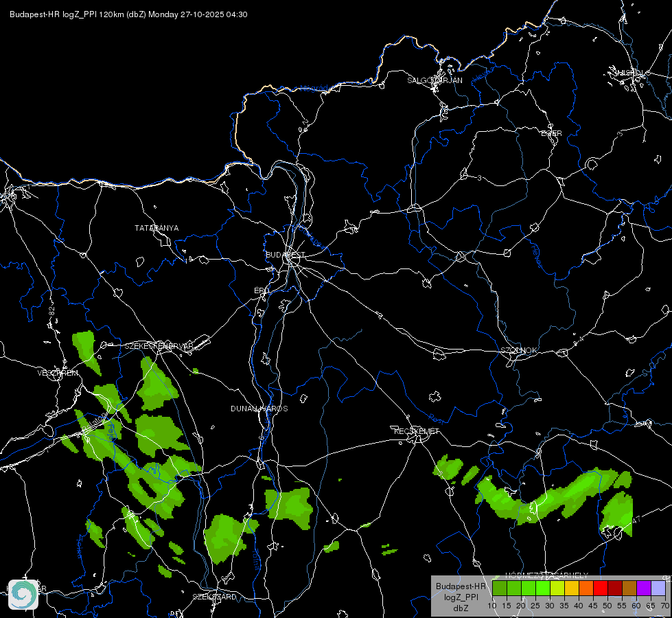Click the ÉRD town label

click(x=262, y=290)
